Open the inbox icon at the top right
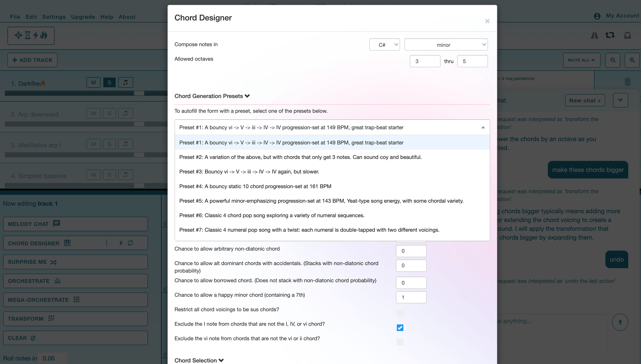Screen dimensions: 641x364 tap(628, 36)
